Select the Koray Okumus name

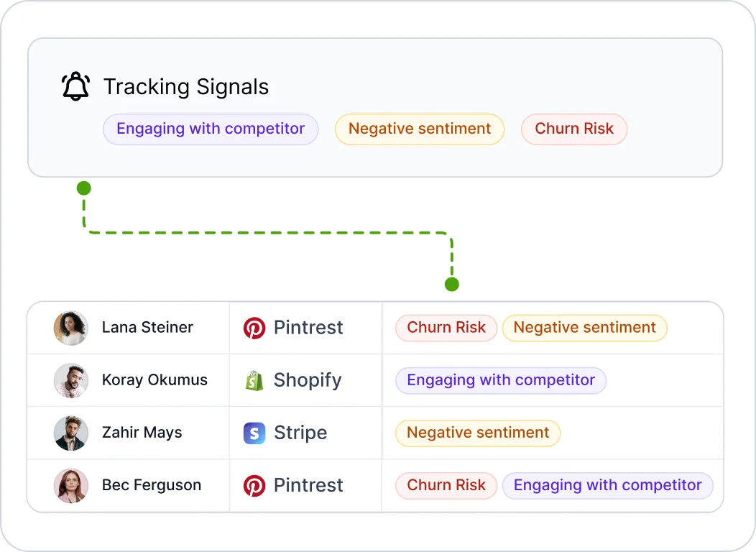click(x=155, y=380)
